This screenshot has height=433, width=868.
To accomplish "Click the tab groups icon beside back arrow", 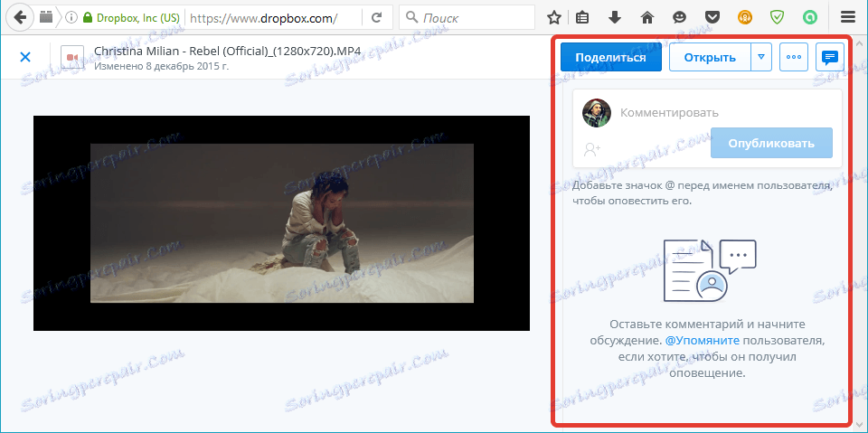I will [x=46, y=18].
